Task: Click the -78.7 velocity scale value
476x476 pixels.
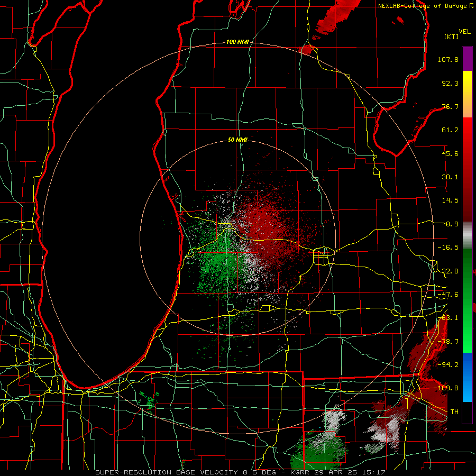Action: 448,342
